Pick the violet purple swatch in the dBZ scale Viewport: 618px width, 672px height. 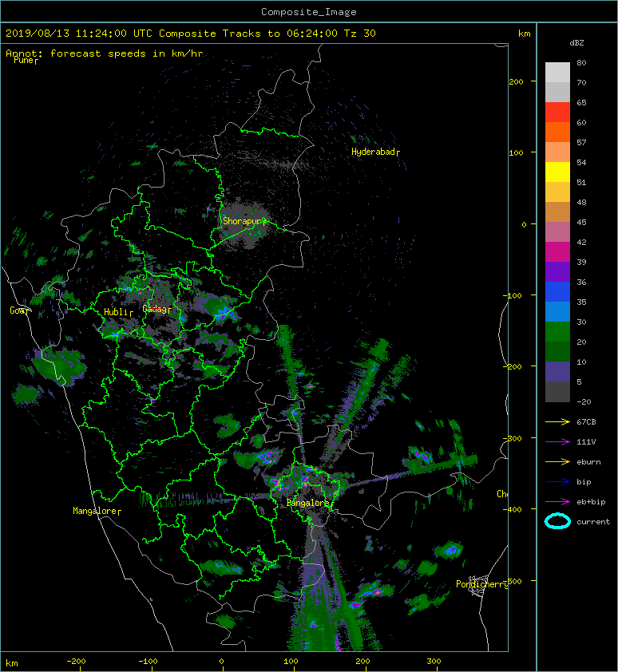coord(557,271)
